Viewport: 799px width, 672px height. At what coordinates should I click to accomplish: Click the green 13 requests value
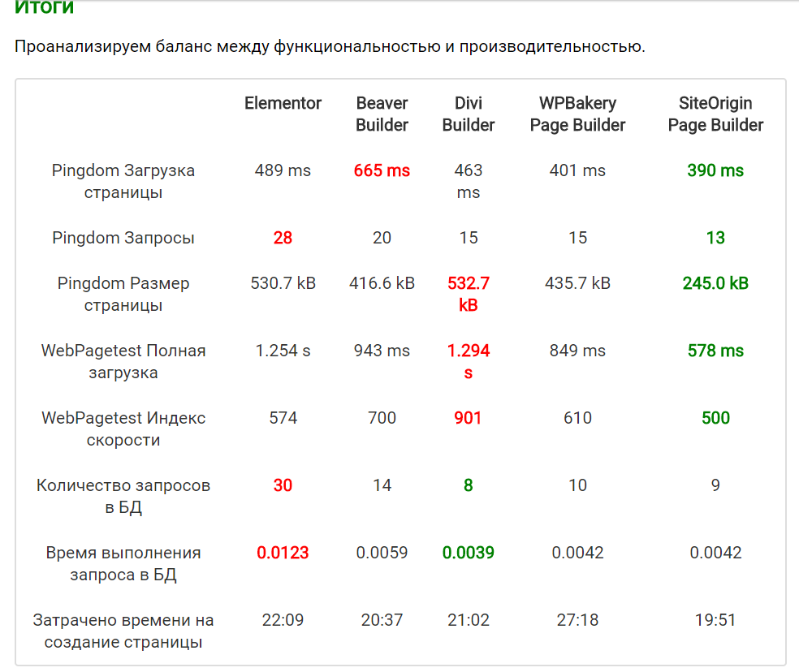(x=715, y=238)
